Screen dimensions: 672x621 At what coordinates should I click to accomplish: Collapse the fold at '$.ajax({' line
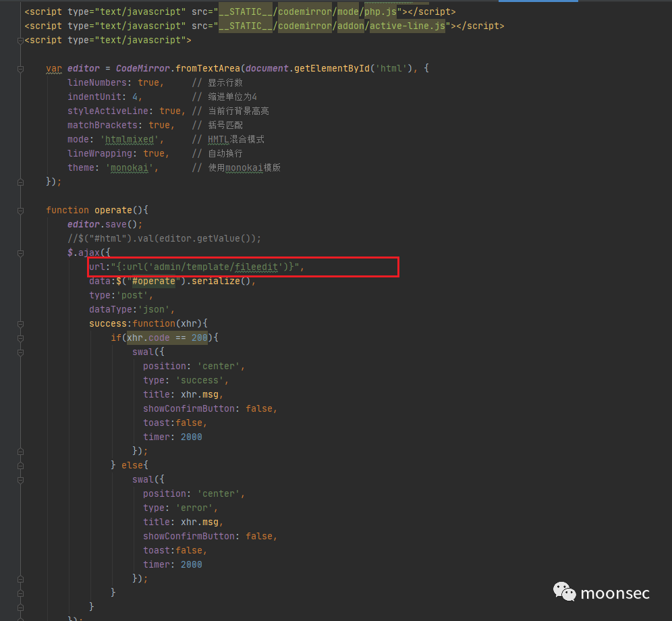pos(20,253)
